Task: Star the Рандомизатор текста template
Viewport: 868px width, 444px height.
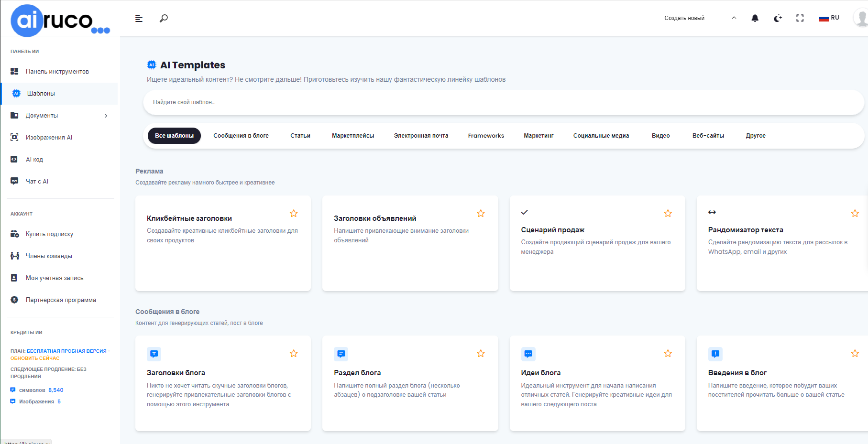Action: tap(855, 214)
